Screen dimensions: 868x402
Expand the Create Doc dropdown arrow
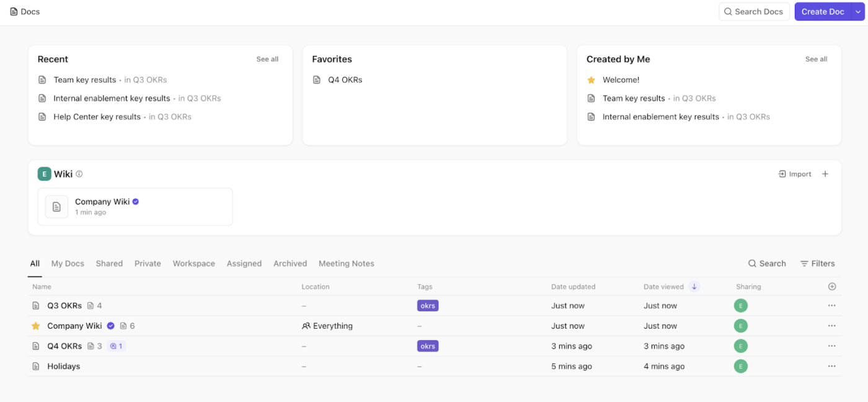[858, 12]
